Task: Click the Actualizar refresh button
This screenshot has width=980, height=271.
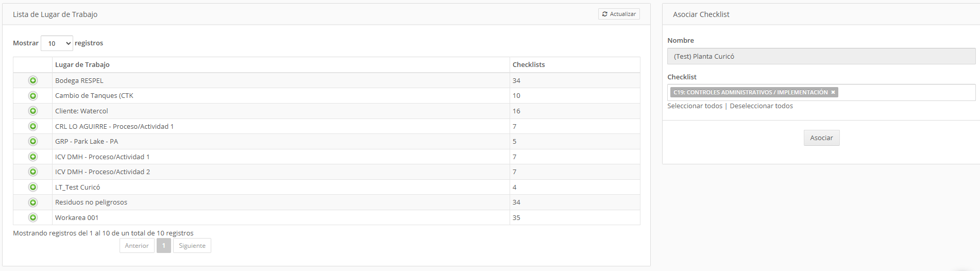Action: [619, 14]
